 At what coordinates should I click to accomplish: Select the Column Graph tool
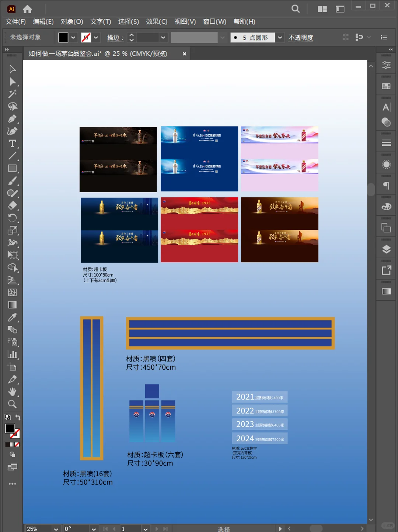pos(13,355)
